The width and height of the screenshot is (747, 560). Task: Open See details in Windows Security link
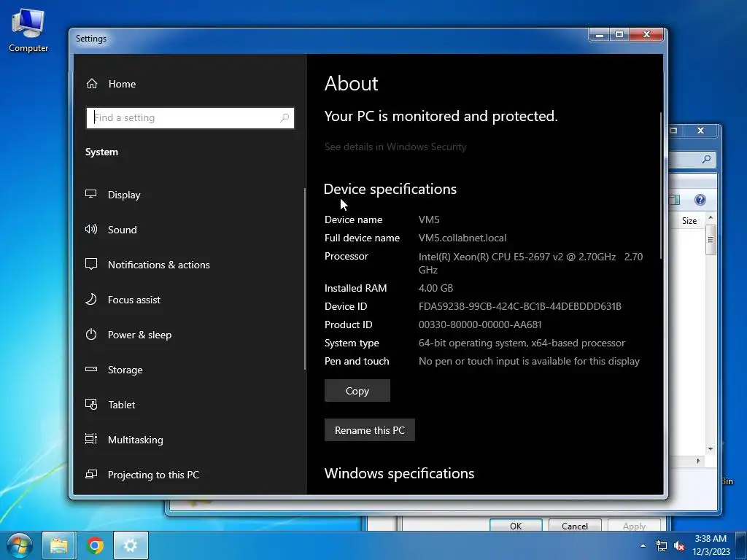point(395,147)
